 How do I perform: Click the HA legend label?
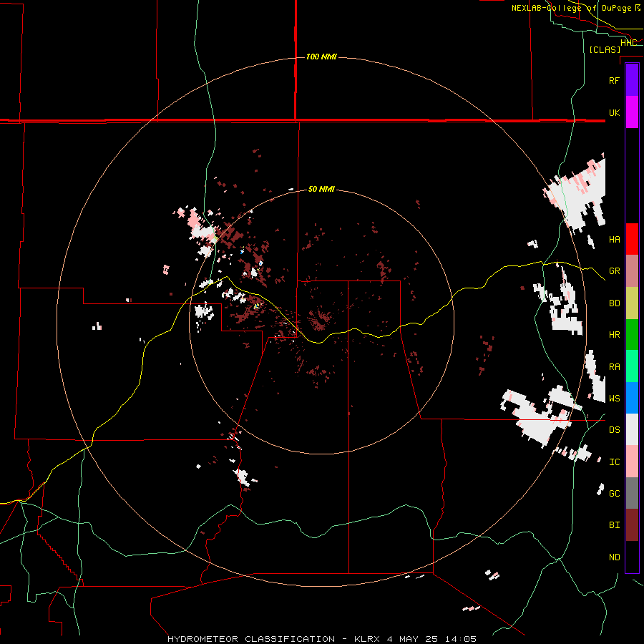(614, 240)
